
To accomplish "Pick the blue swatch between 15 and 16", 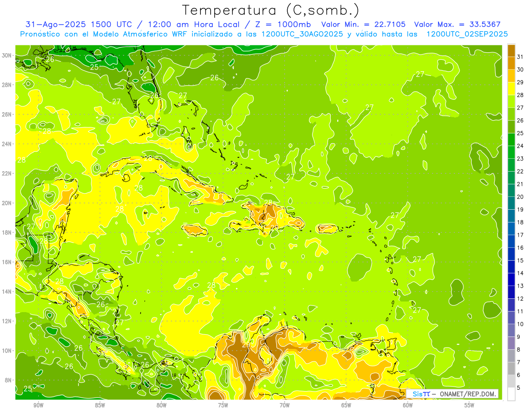I will tap(511, 254).
